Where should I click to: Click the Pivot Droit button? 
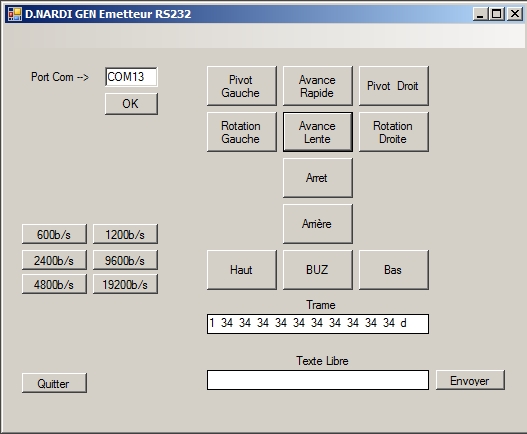394,86
